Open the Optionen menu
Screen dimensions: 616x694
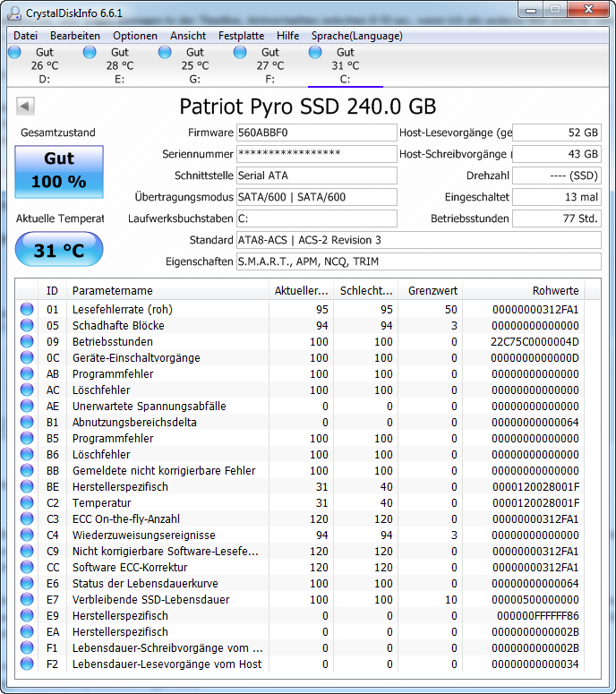click(134, 36)
